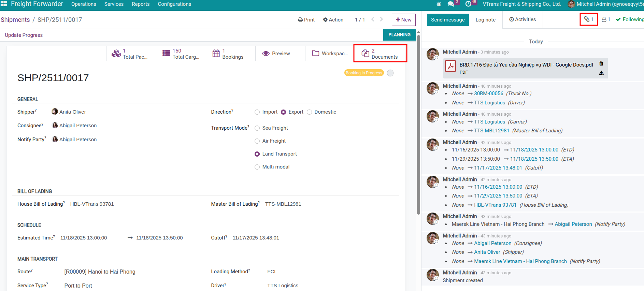Choose Sea Freight transport mode
This screenshot has height=291, width=644.
pyautogui.click(x=257, y=128)
